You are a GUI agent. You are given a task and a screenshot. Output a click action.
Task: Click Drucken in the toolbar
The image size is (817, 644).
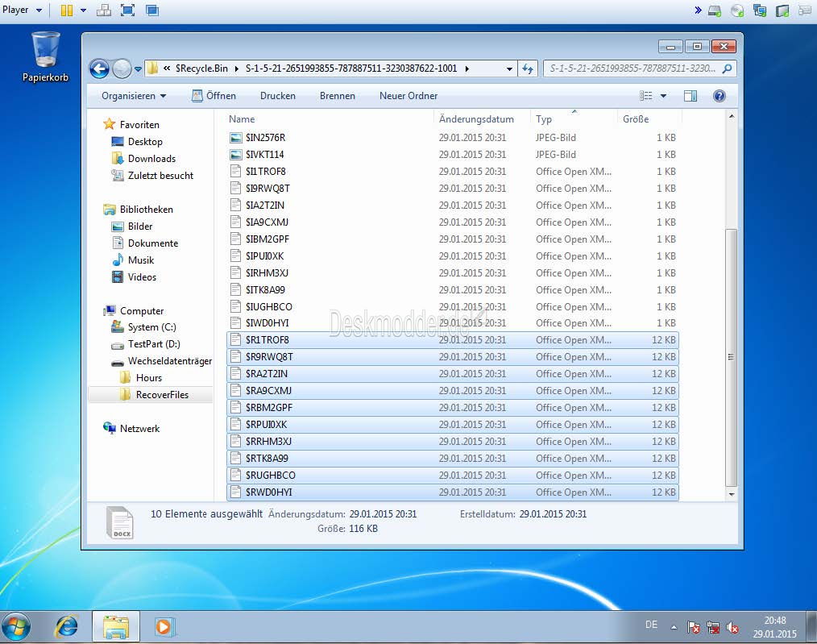(278, 96)
